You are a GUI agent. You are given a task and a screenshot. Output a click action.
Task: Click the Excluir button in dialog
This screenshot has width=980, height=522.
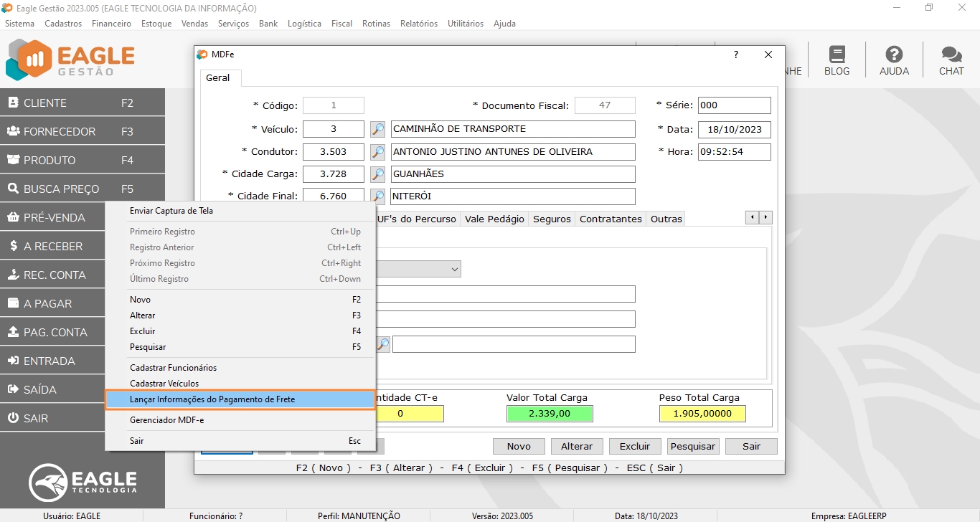(635, 446)
